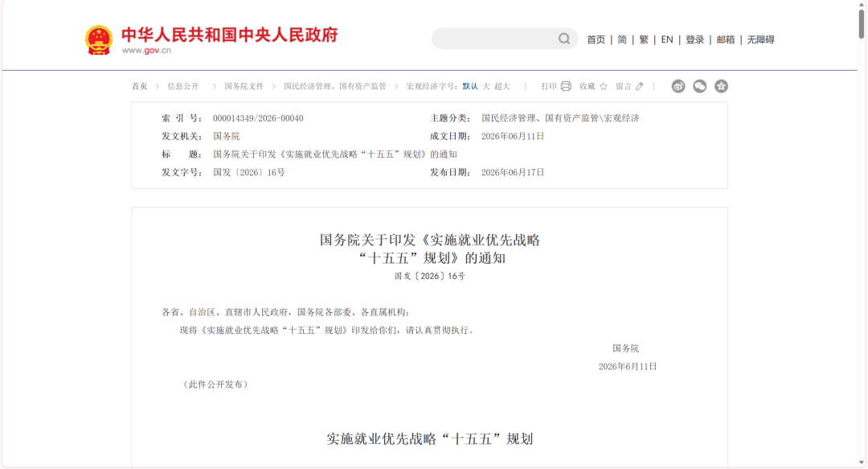Screen dimensions: 868x469
Task: Click the page vertical scrollbar thumb
Action: click(x=862, y=23)
